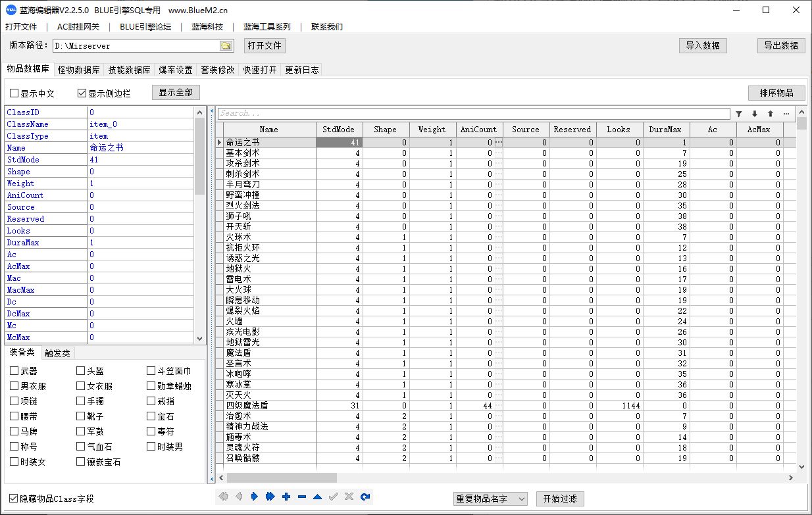The image size is (812, 515).
Task: Click the StdMode column header
Action: tap(340, 130)
